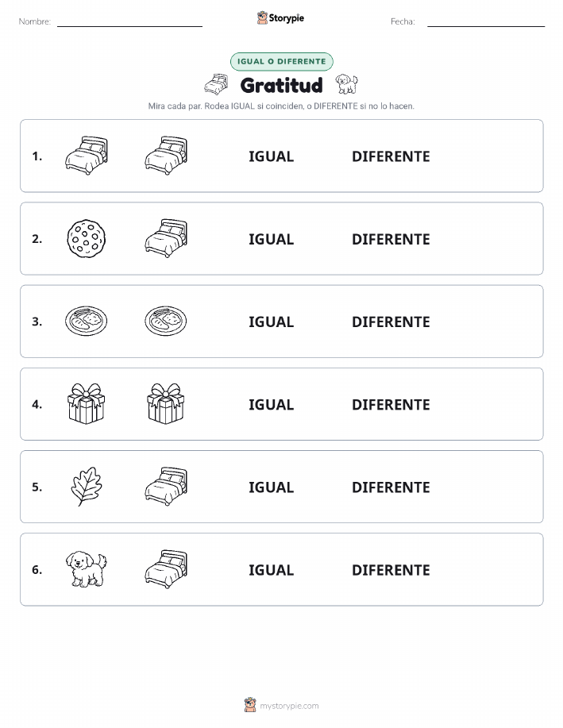Click the puppy icon beside Gratitud title
563x728 pixels.
click(346, 84)
